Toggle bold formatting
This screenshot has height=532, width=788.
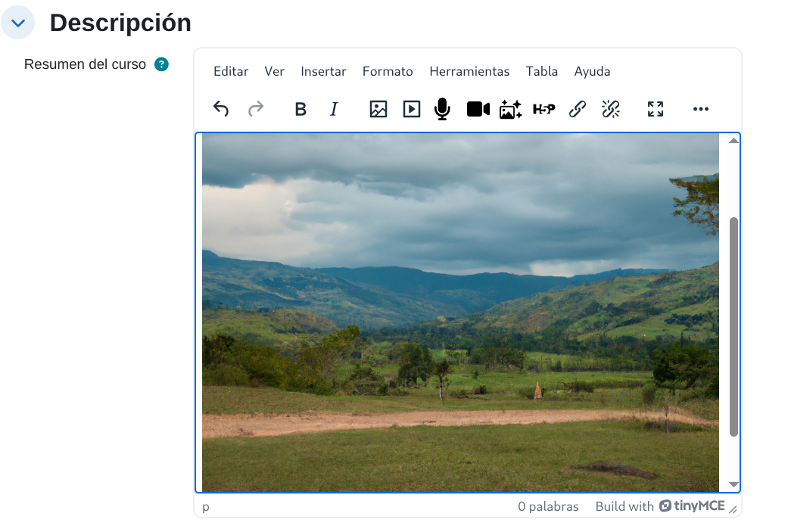[301, 108]
